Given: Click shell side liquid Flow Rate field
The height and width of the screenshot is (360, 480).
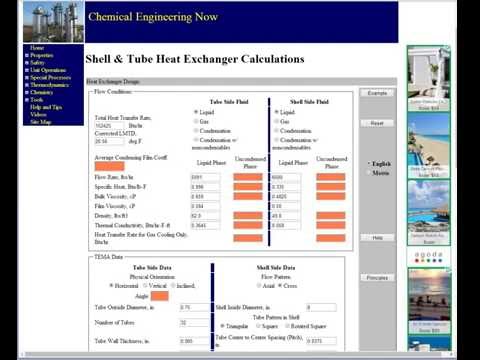Looking at the screenshot, I should click(x=286, y=177).
